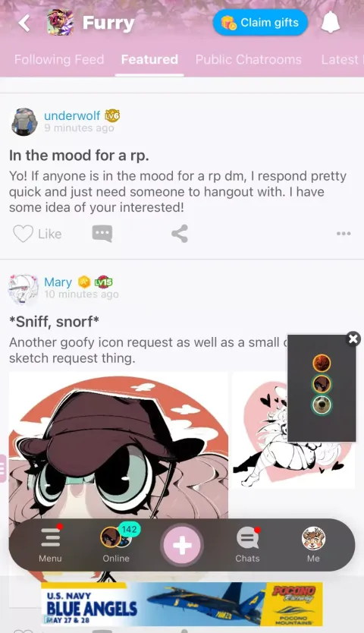The width and height of the screenshot is (364, 633).
Task: Open the notifications bell
Action: (331, 23)
